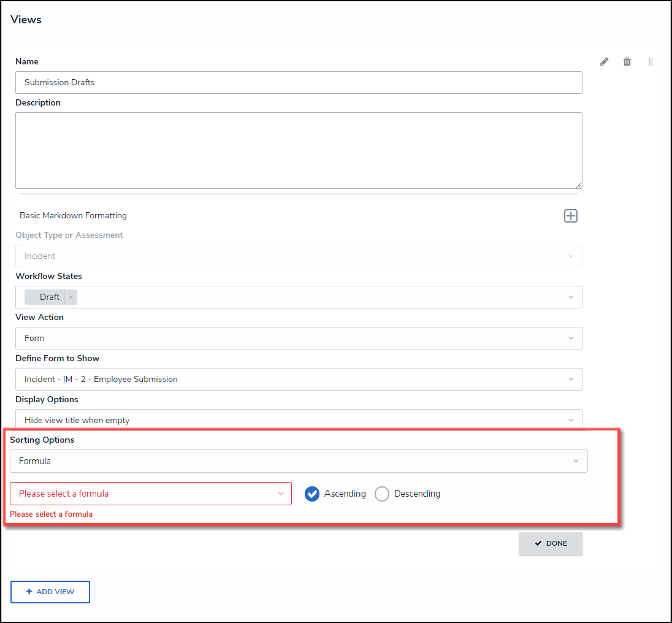Click inside the Description text area

298,150
